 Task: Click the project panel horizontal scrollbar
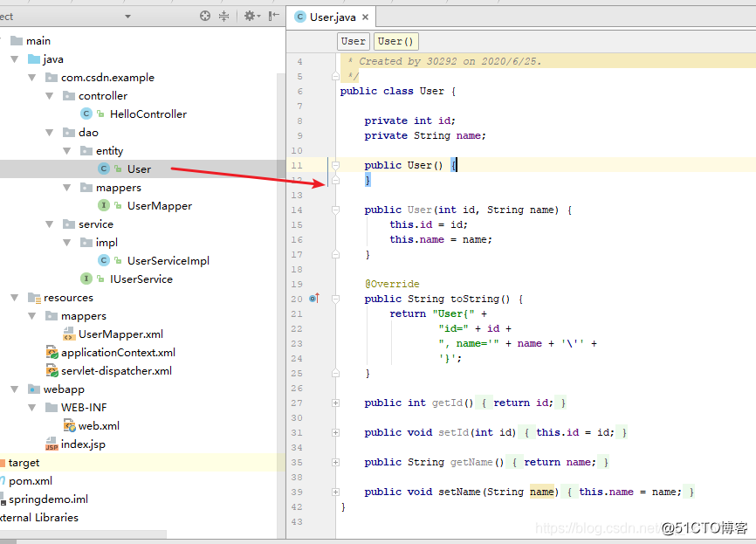[83, 534]
